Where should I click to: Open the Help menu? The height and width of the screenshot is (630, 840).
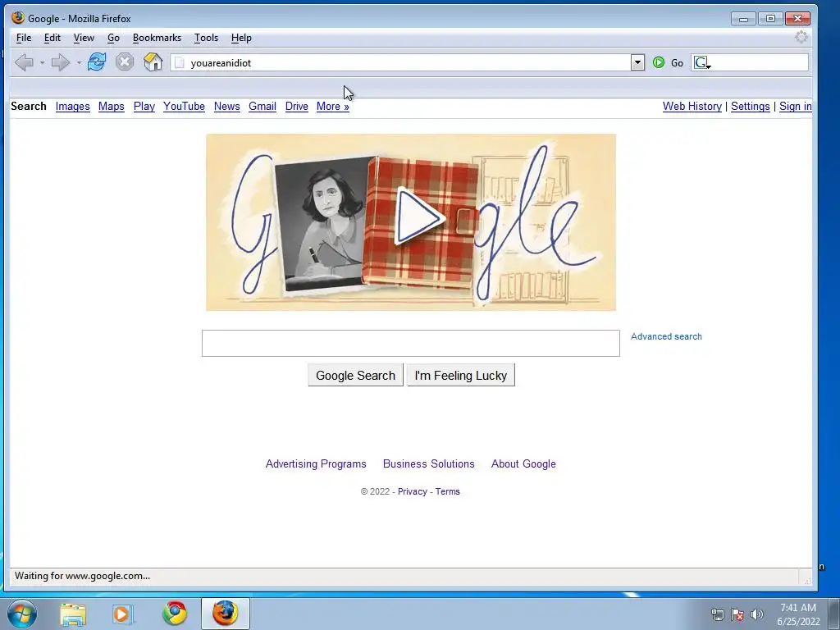(241, 38)
